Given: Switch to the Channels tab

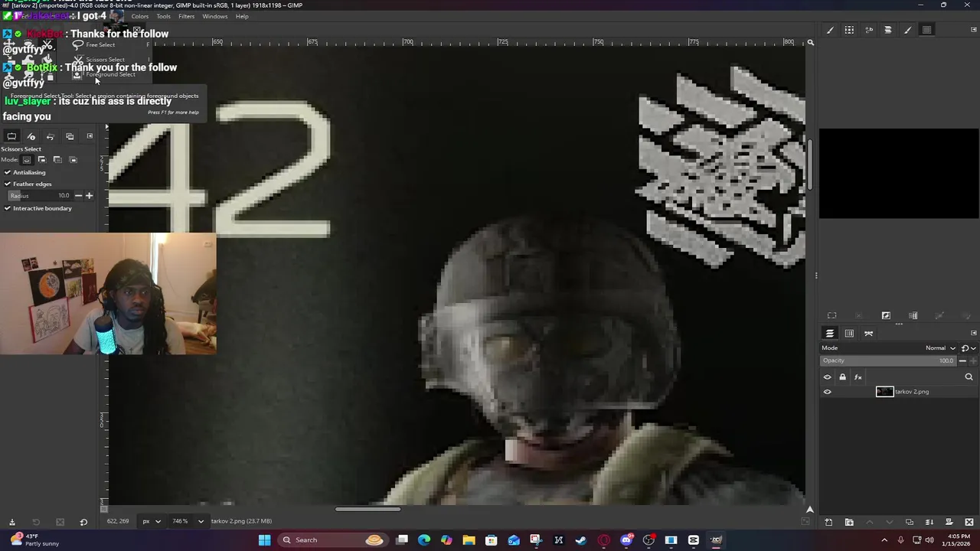Looking at the screenshot, I should point(849,334).
